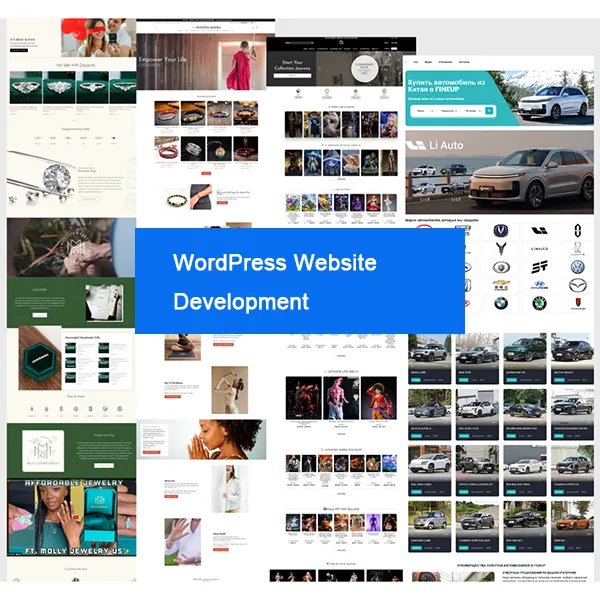Click the YouTube icon on jewelry video
This screenshot has height=600, width=600.
pos(76,518)
